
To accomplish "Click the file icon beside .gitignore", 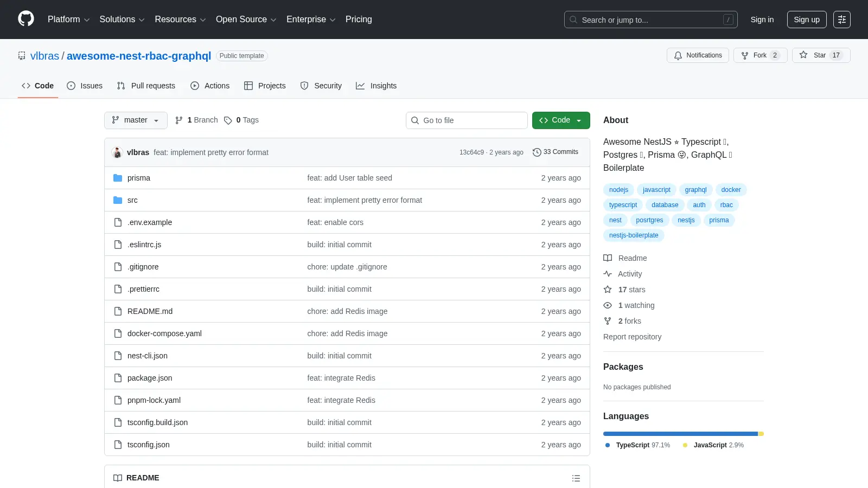I will pos(118,267).
